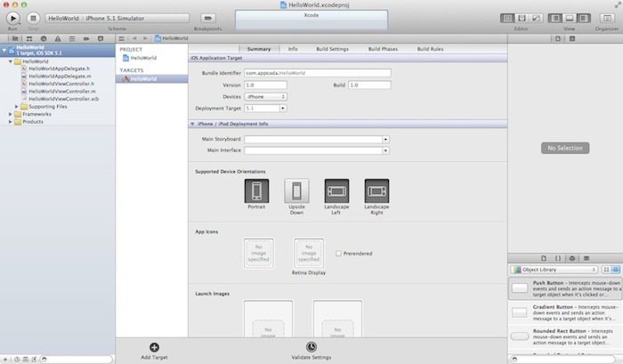Select Portrait device orientation
623x364 pixels.
coord(256,190)
